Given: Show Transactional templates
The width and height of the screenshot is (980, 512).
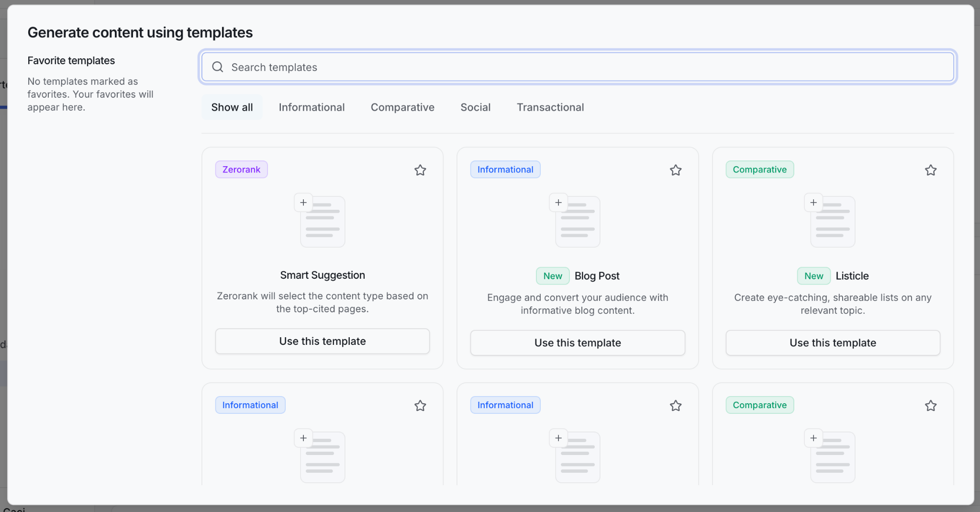Looking at the screenshot, I should (x=550, y=107).
